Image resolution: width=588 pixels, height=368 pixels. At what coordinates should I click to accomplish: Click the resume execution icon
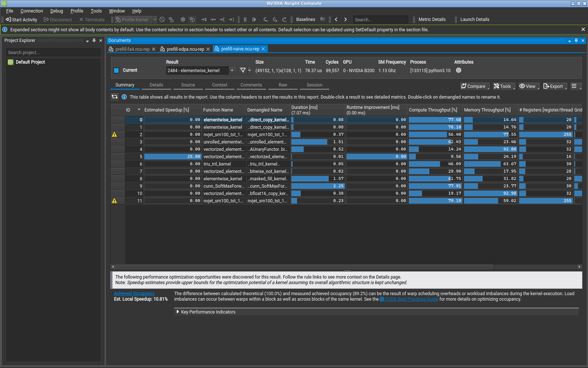254,20
